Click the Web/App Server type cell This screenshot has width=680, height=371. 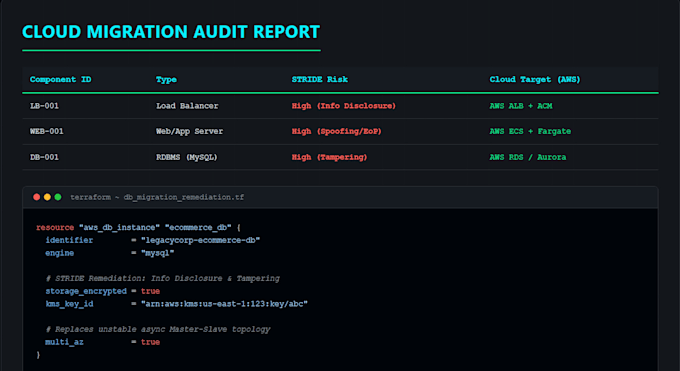click(x=189, y=131)
